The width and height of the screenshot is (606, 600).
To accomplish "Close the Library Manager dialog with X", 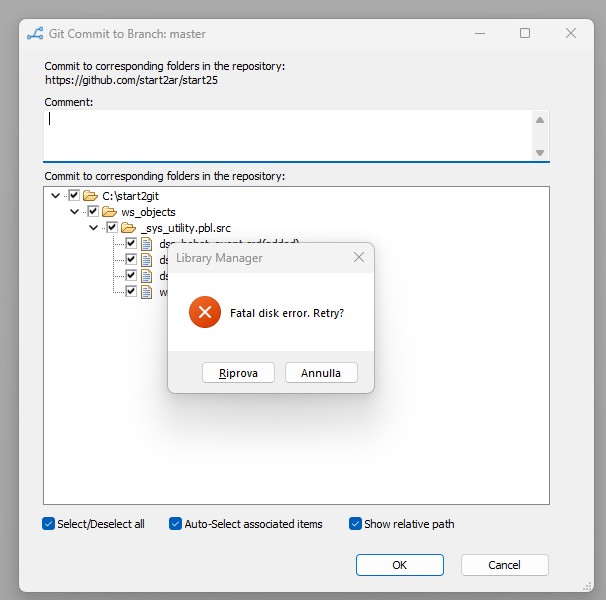I will click(359, 258).
